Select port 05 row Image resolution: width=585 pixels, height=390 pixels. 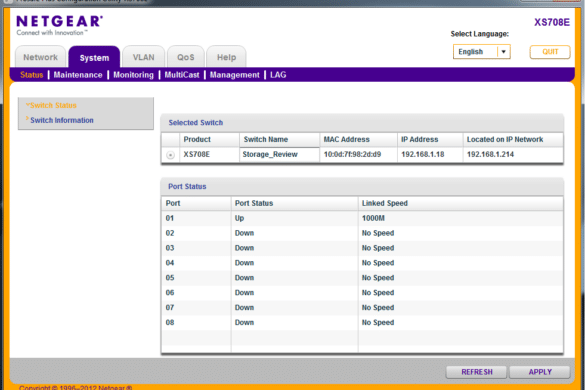point(362,278)
